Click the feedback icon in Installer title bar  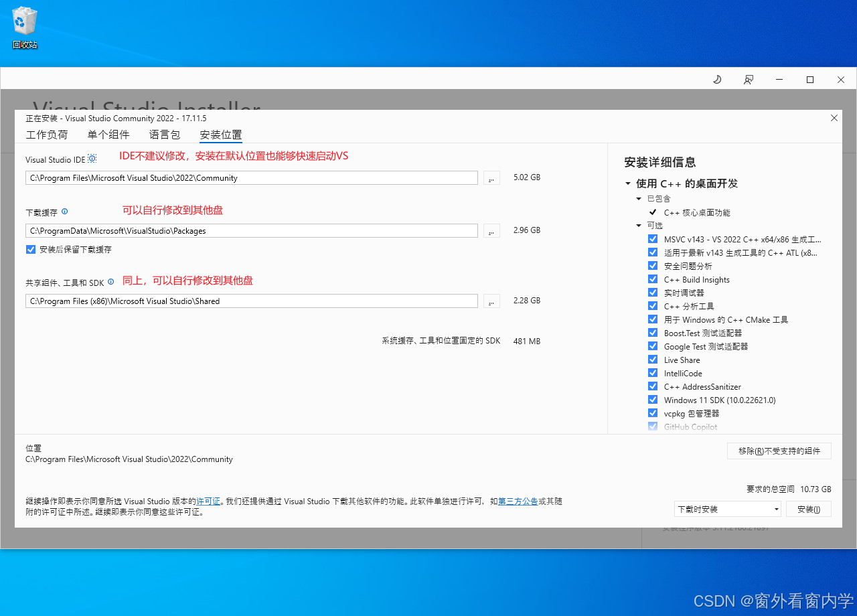coord(749,80)
